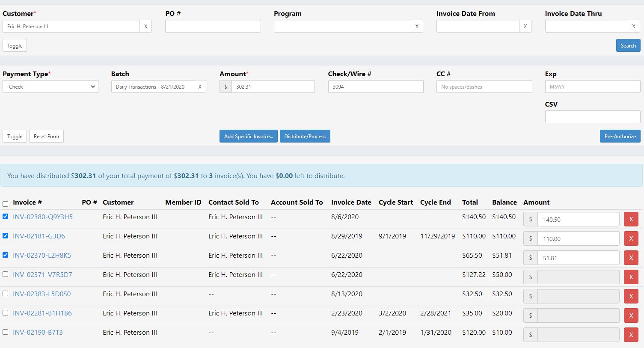The image size is (644, 348).
Task: Click the Pre-Authorize button
Action: (620, 136)
